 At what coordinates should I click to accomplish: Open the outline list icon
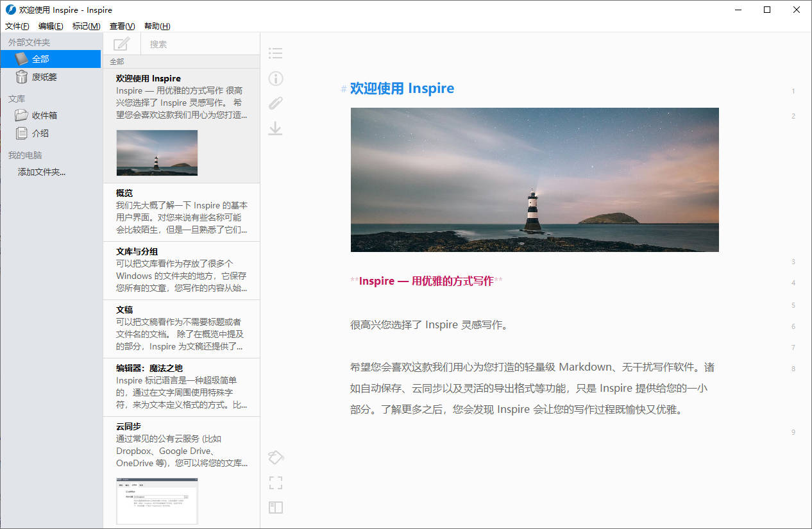pos(275,53)
